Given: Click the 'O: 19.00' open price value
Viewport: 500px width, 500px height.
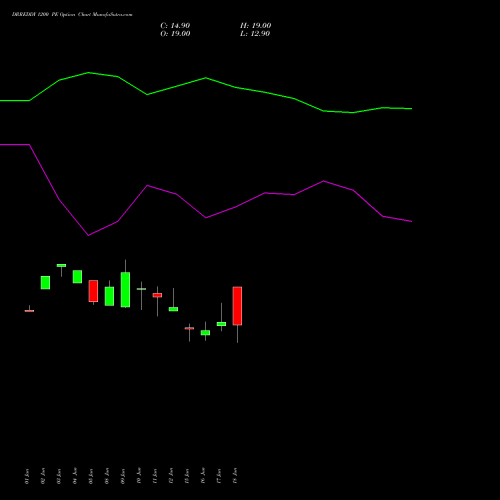Looking at the screenshot, I should [175, 34].
